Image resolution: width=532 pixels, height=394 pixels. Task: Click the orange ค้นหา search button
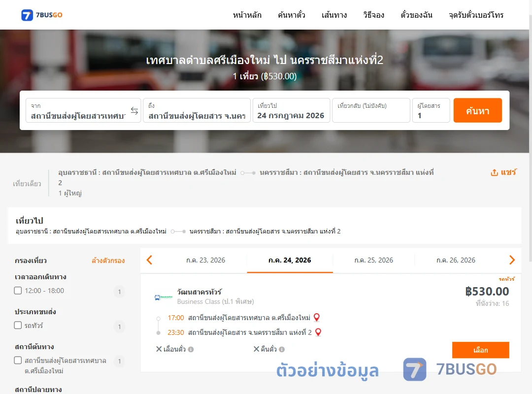[x=477, y=110]
